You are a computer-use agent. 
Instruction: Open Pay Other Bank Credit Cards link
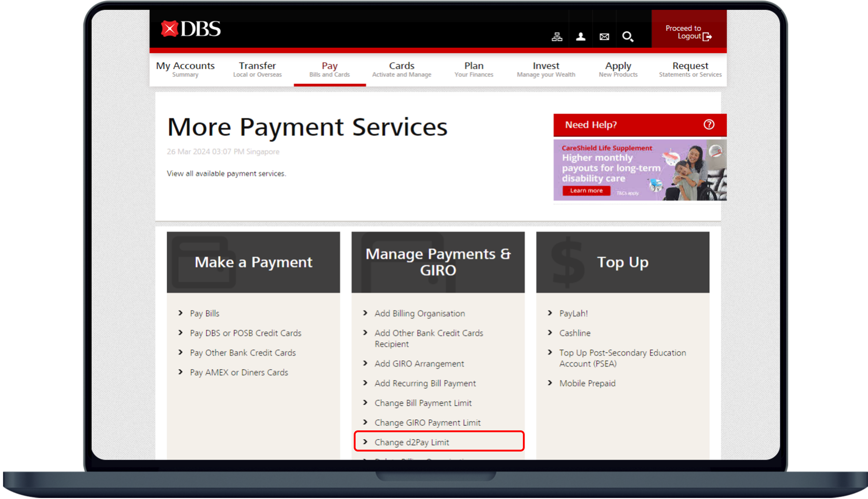pyautogui.click(x=243, y=353)
